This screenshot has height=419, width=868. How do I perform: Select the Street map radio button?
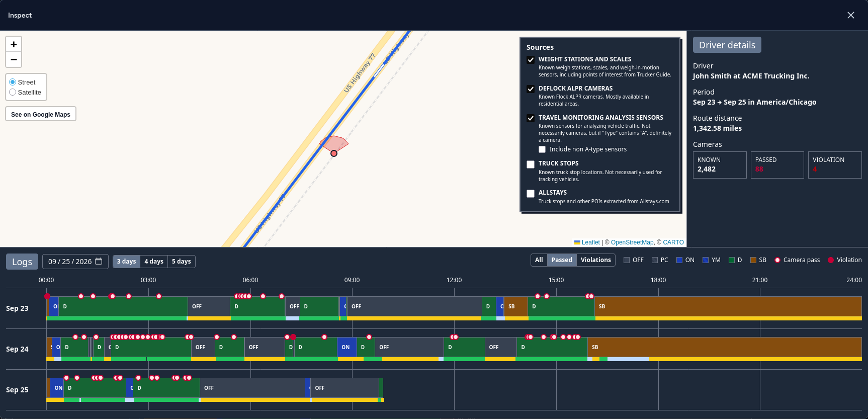point(13,82)
